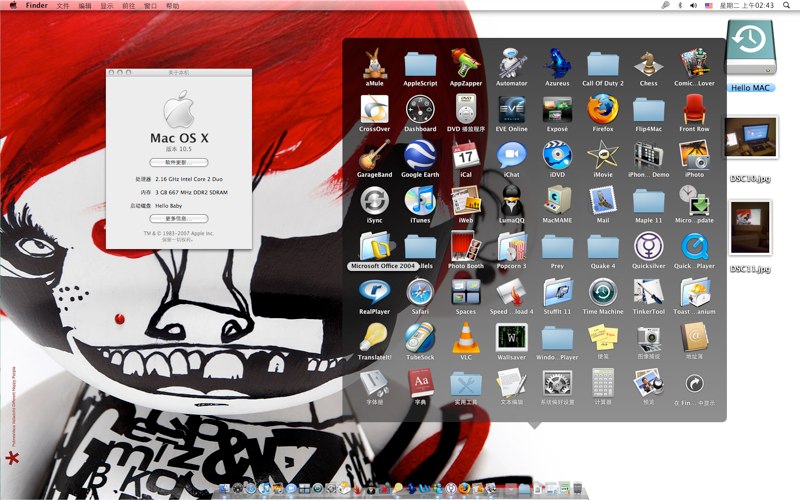This screenshot has height=500, width=800.
Task: Open the Maple 11 folder
Action: click(x=648, y=202)
